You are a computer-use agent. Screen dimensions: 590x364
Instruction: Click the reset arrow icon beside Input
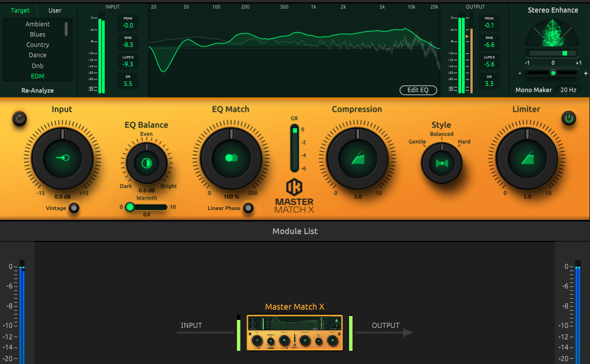19,118
